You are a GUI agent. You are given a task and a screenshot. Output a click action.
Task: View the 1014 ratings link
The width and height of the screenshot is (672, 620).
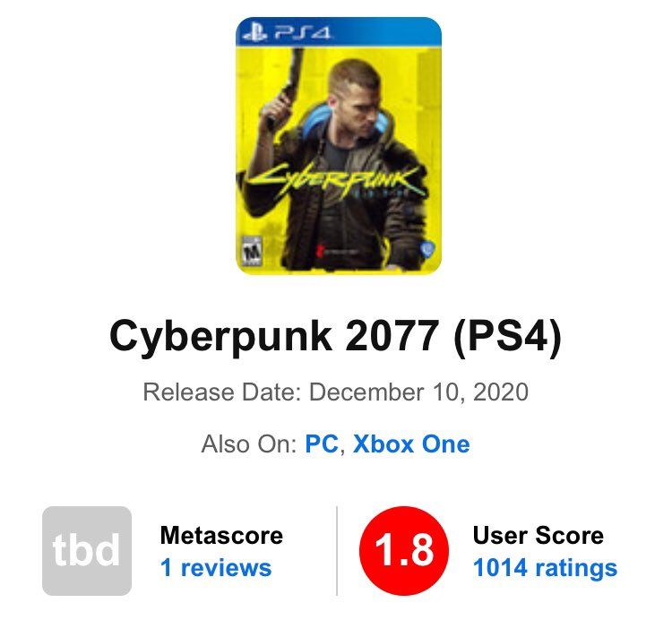pyautogui.click(x=545, y=567)
